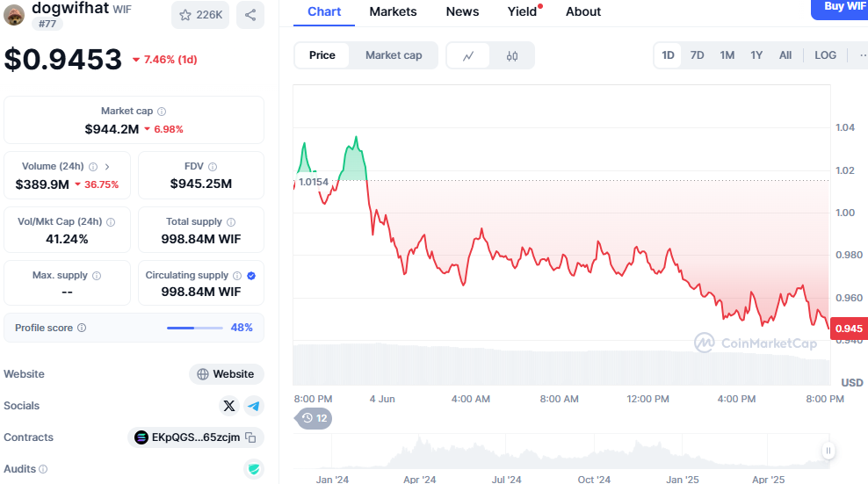Expand Volume (24h) chevron arrow
Viewport: 868px width, 484px height.
point(107,167)
